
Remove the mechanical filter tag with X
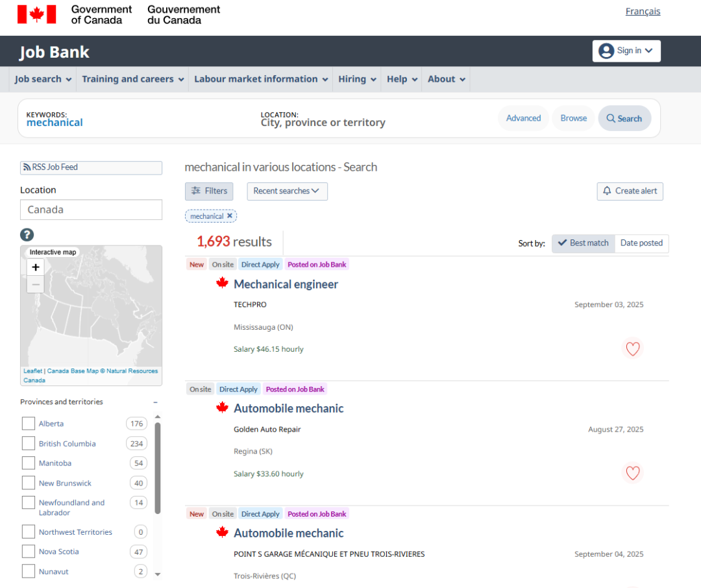(x=230, y=216)
